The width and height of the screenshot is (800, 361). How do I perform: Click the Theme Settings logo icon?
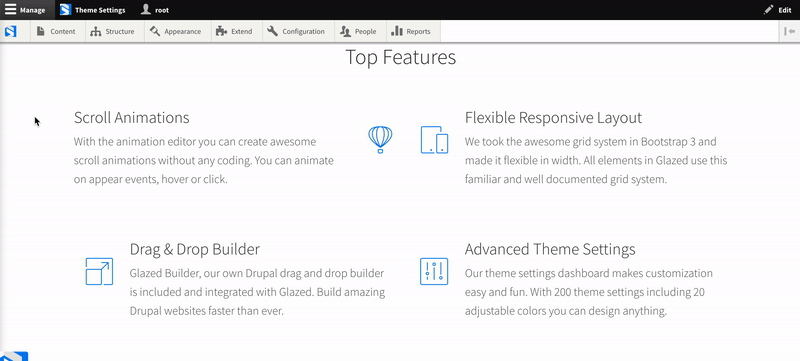point(65,10)
